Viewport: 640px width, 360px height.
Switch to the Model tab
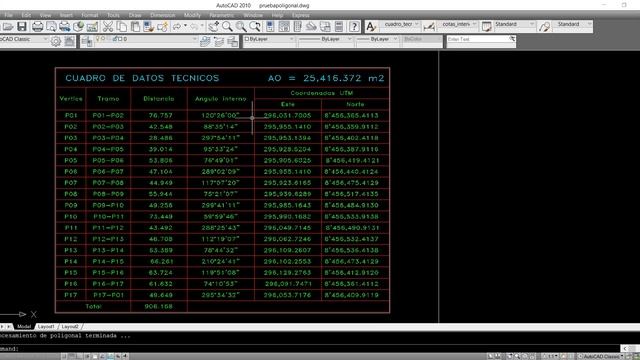pyautogui.click(x=24, y=327)
